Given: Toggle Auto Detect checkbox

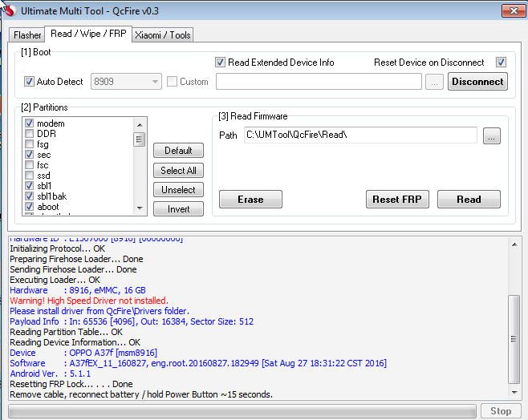Looking at the screenshot, I should click(30, 82).
